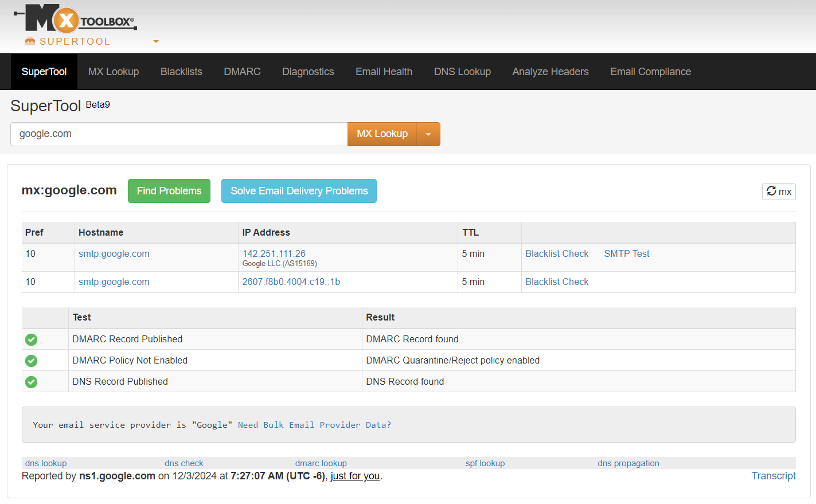Open the Transcript link

click(x=774, y=476)
